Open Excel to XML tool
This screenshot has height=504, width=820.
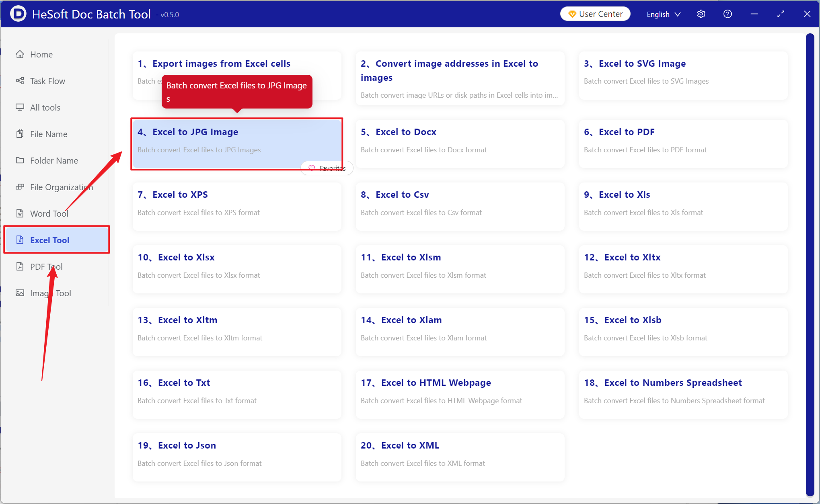pos(460,457)
